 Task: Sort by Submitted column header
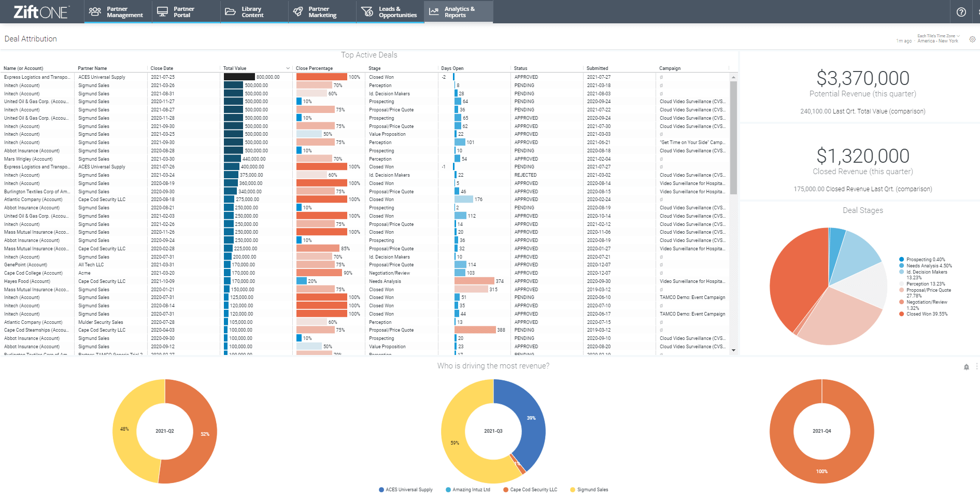point(598,68)
